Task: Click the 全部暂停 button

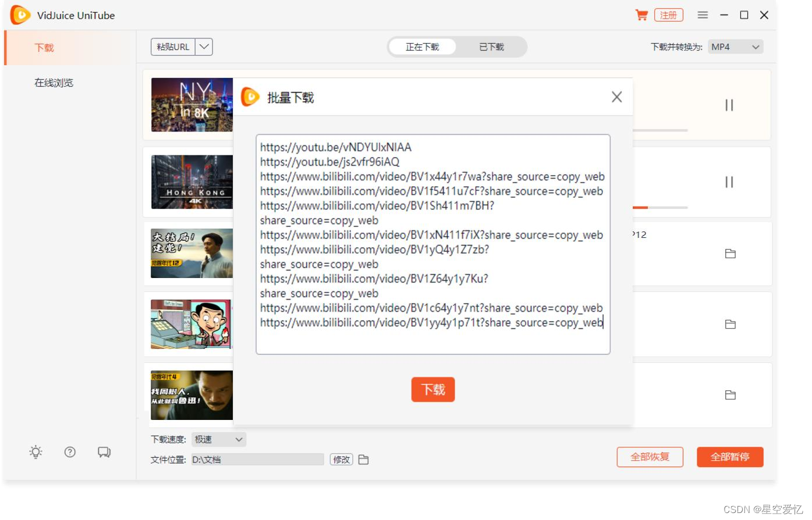Action: (x=730, y=457)
